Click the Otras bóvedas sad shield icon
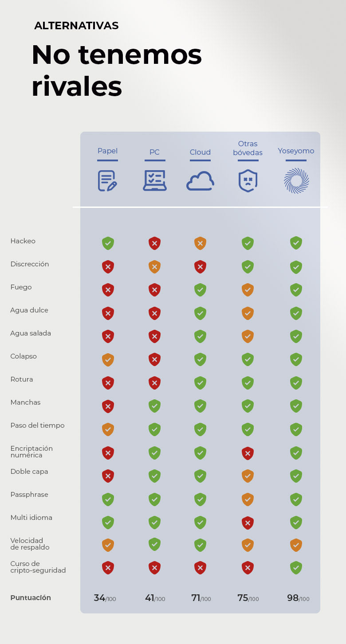This screenshot has height=644, width=346. point(248,181)
